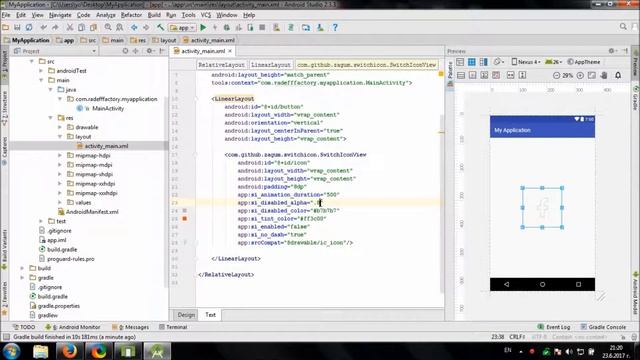
Task: Toggle the Gradle Console tool window
Action: (x=603, y=327)
